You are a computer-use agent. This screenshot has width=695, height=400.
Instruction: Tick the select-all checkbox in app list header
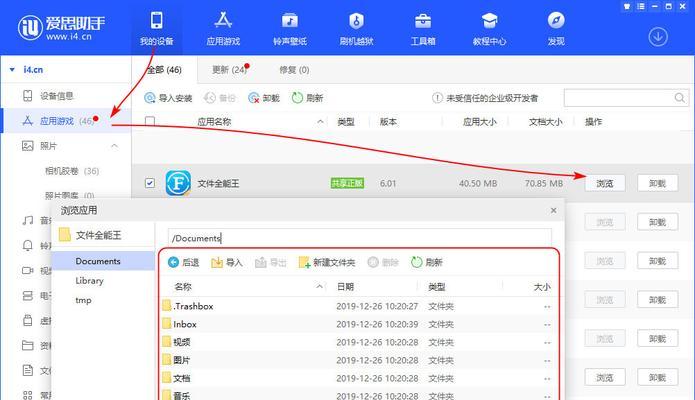[x=150, y=121]
